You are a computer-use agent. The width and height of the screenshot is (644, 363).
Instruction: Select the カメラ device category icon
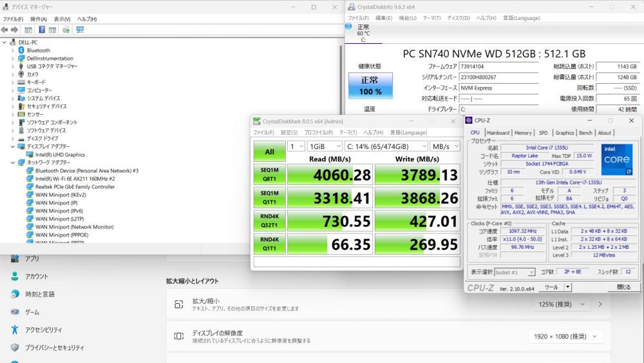pos(21,74)
